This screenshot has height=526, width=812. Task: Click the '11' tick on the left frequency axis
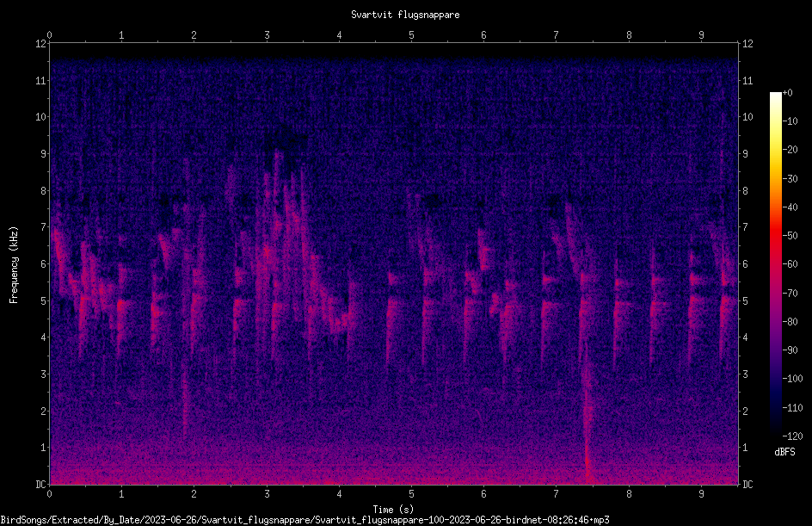click(x=41, y=80)
